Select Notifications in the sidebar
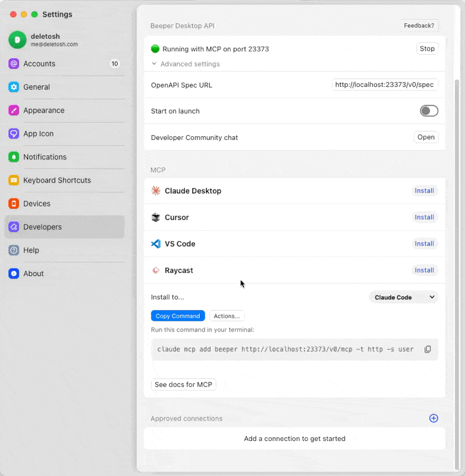This screenshot has width=465, height=476. pos(65,157)
